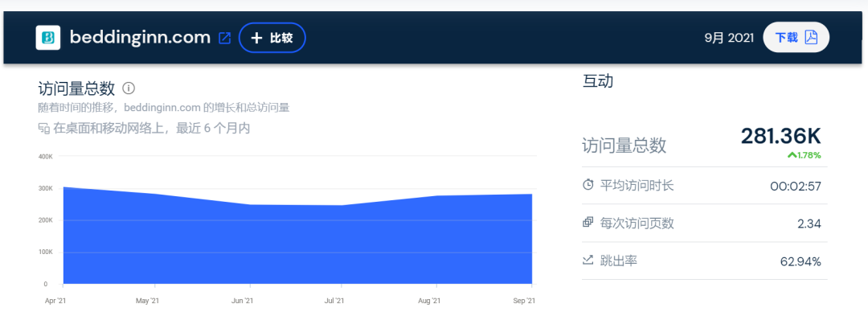The height and width of the screenshot is (316, 868).
Task: Click the clock icon for 平均访问时长
Action: (588, 185)
